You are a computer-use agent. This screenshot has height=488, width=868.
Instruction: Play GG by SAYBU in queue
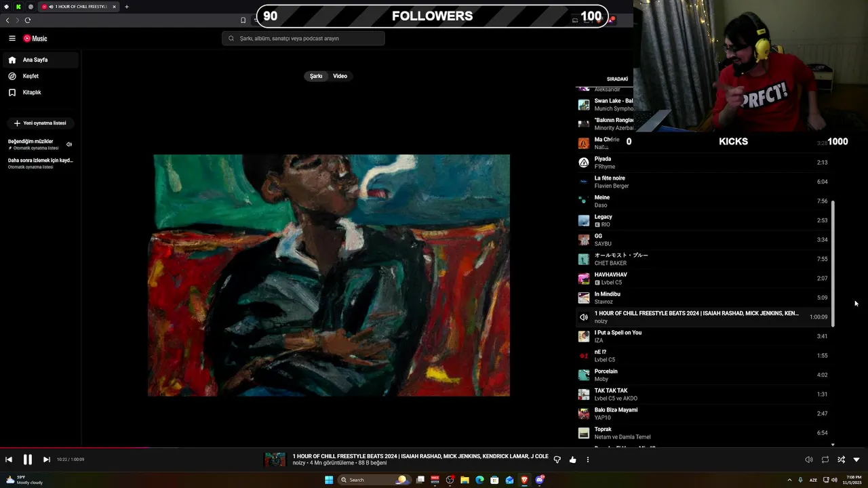(703, 240)
